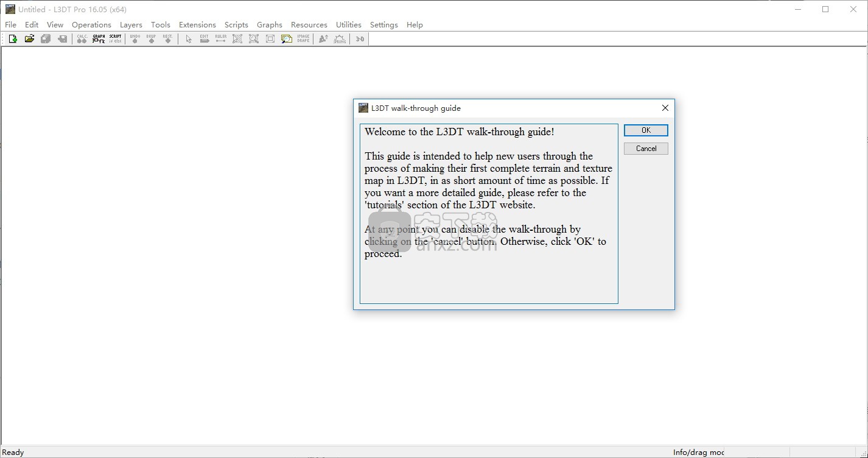Click Cancel to disable the walk-through
Image resolution: width=868 pixels, height=458 pixels.
[x=646, y=149]
